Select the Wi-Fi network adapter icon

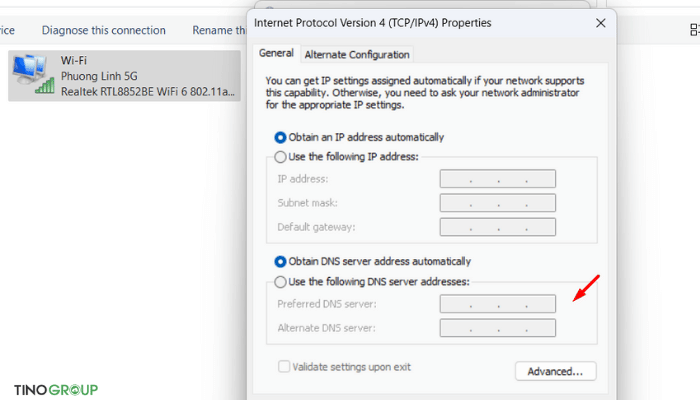point(33,74)
